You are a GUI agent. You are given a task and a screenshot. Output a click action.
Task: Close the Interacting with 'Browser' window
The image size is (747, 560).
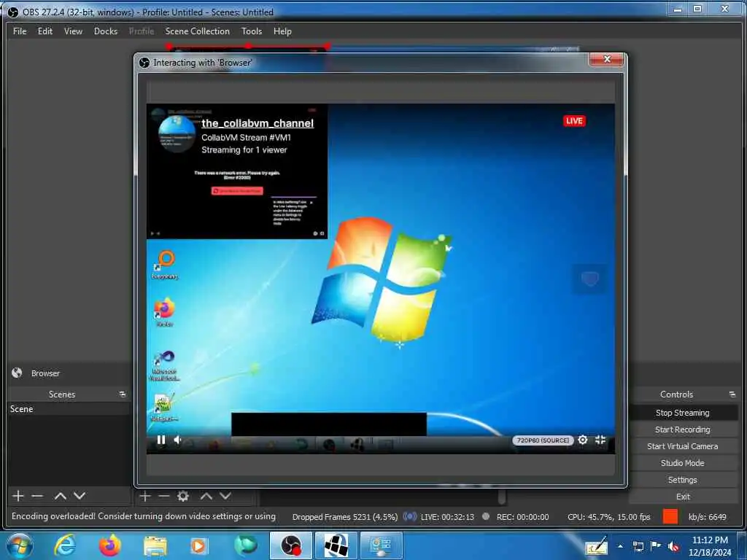[606, 59]
